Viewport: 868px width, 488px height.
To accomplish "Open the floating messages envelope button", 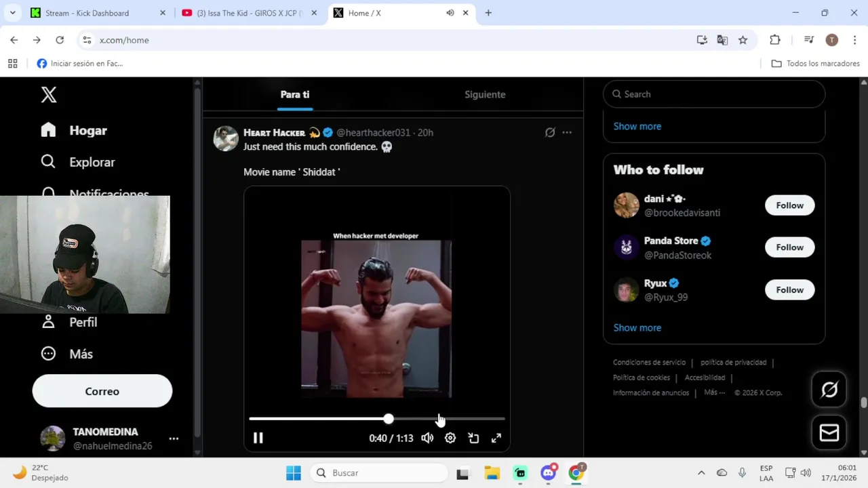I will click(829, 432).
